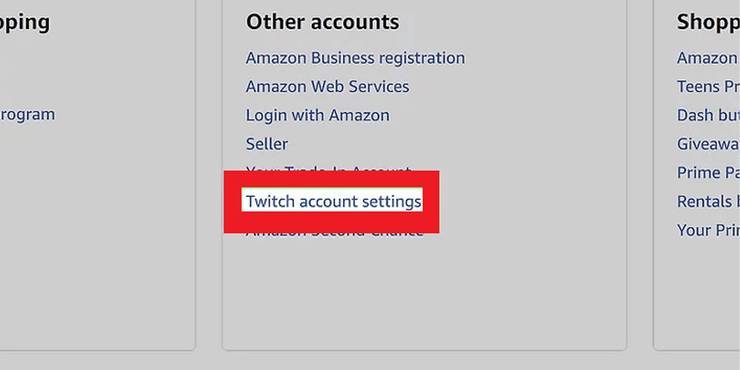
Task: Open the truncated 'Giveawa' link
Action: point(708,144)
